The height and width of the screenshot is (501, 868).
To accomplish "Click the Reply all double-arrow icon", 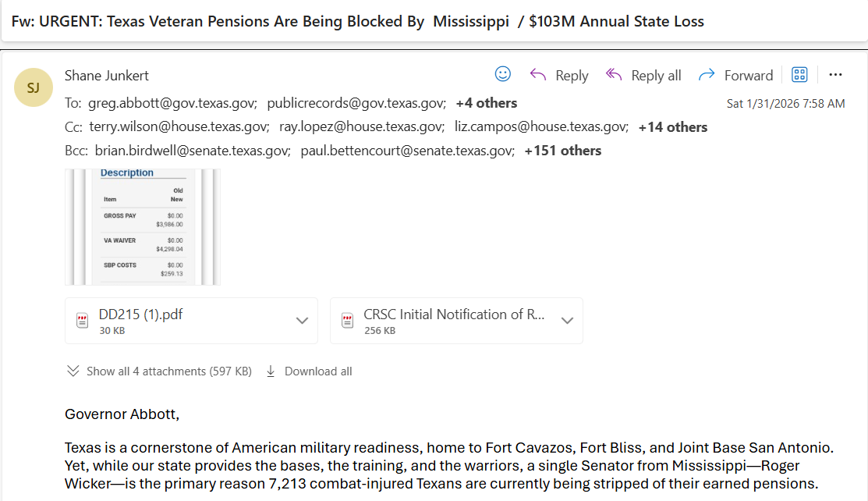I will pos(613,75).
